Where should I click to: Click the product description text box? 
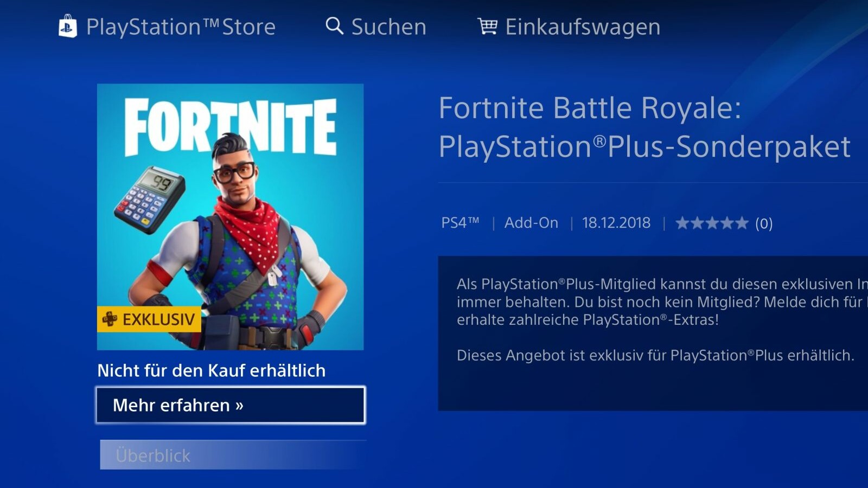point(653,333)
